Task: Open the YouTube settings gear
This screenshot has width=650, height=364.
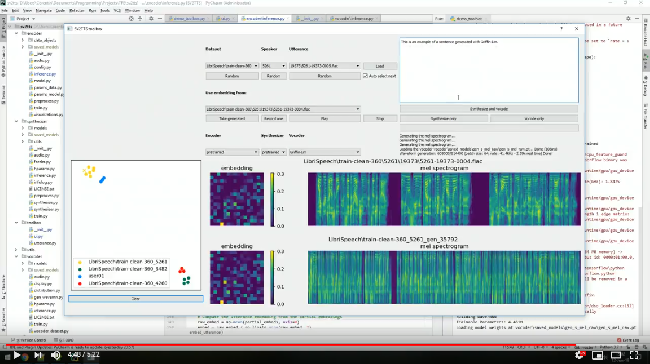Action: [x=580, y=355]
